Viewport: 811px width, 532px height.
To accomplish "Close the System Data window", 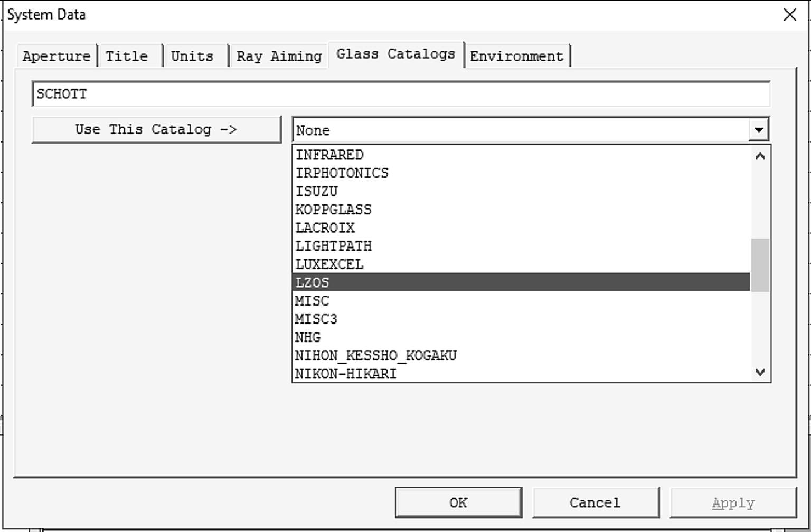I will click(x=789, y=15).
